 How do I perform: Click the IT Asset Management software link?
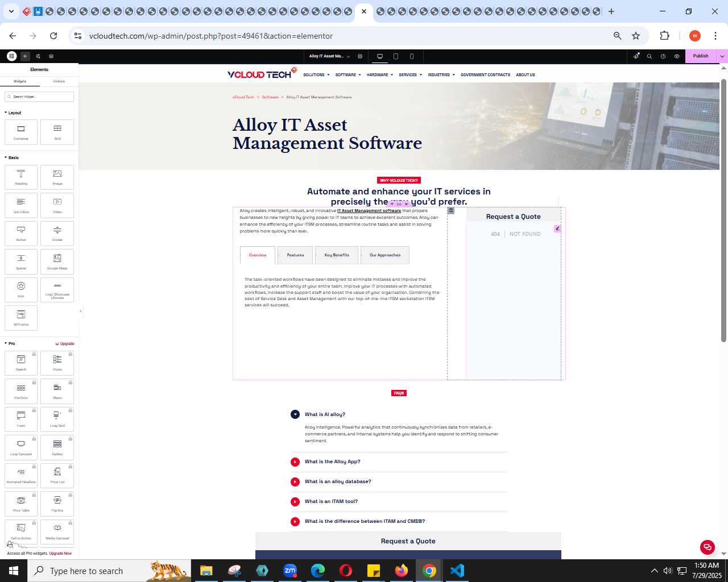pos(369,211)
